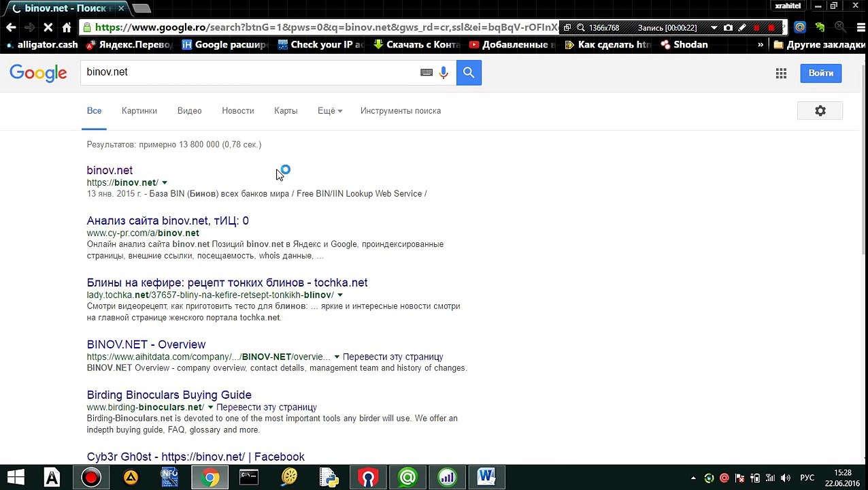The image size is (868, 490).
Task: Open the dropdown arrow next to the lady.tochka.net URL
Action: click(340, 295)
